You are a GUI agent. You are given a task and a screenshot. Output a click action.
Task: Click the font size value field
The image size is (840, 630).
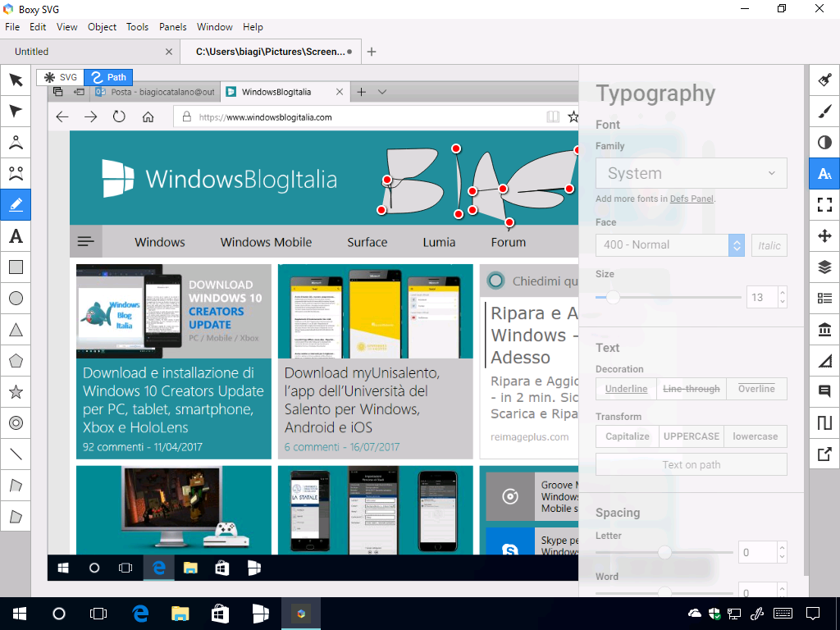click(762, 297)
